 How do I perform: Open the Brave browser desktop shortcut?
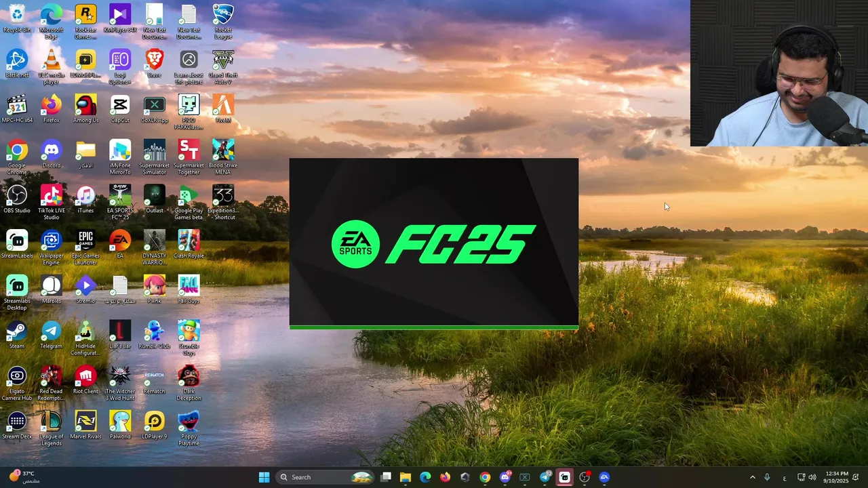(x=155, y=64)
